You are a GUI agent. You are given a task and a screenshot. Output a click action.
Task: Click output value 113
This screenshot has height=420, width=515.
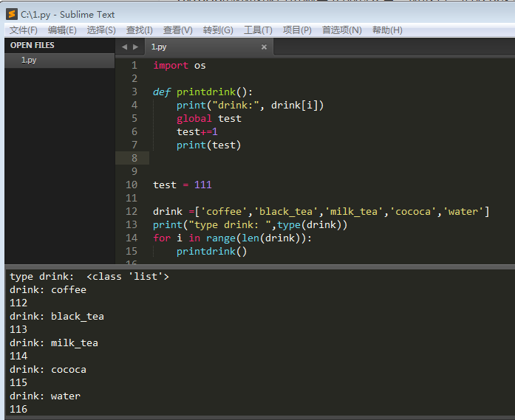[x=18, y=329]
